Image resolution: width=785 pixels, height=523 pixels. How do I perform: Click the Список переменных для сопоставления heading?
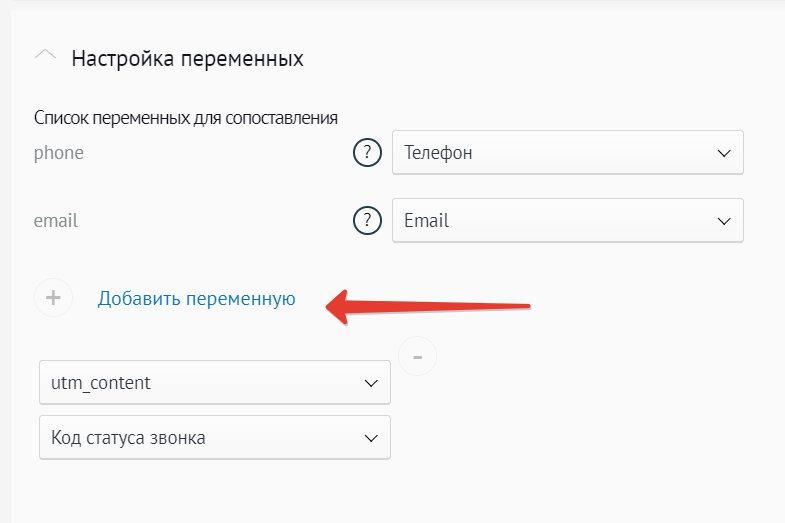(185, 118)
